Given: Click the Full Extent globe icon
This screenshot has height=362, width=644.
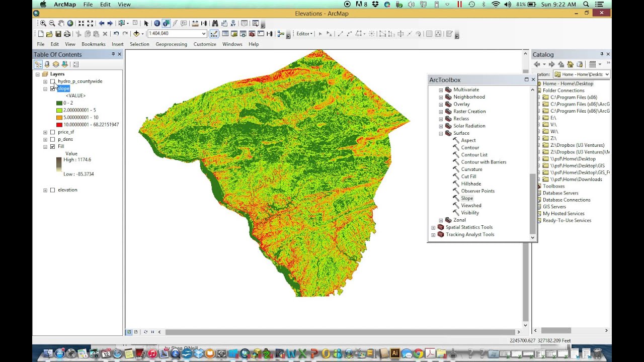Looking at the screenshot, I should pos(70,23).
